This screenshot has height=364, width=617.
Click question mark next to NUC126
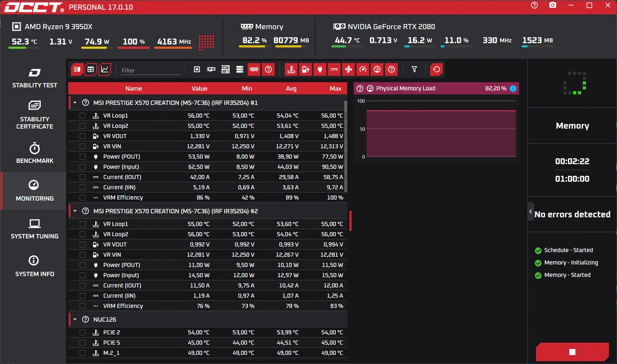85,319
